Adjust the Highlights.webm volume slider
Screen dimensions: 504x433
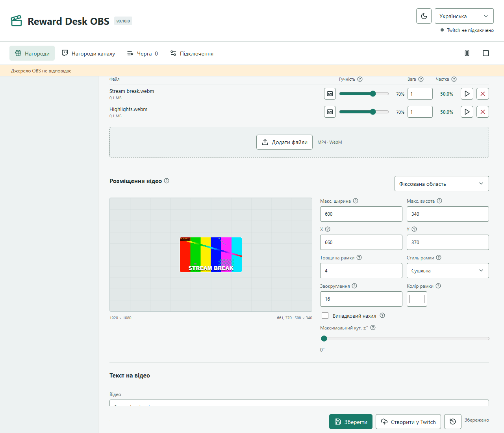coord(364,112)
